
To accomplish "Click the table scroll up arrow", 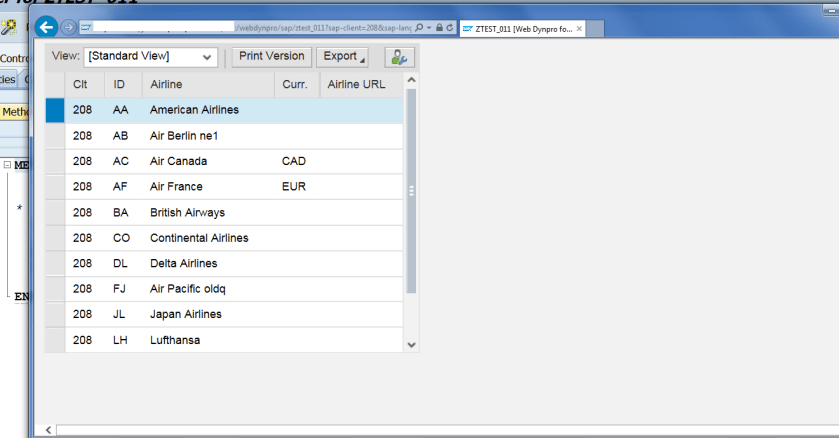I will 411,80.
